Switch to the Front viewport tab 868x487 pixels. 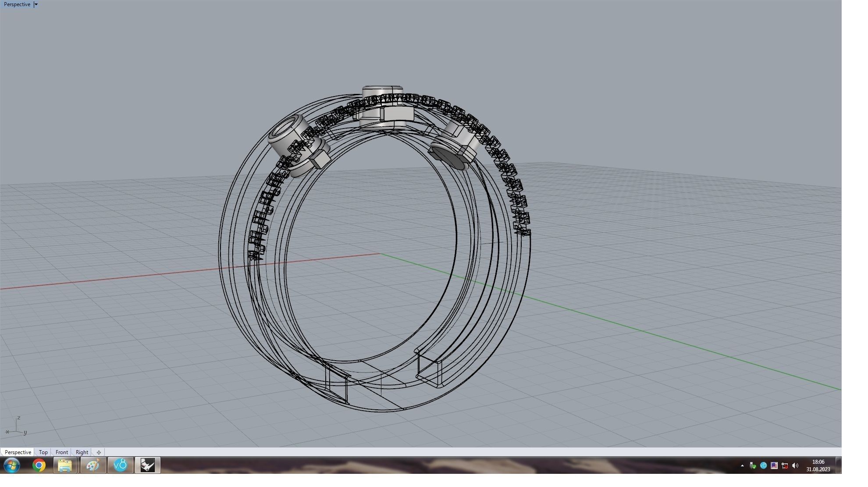pyautogui.click(x=61, y=452)
